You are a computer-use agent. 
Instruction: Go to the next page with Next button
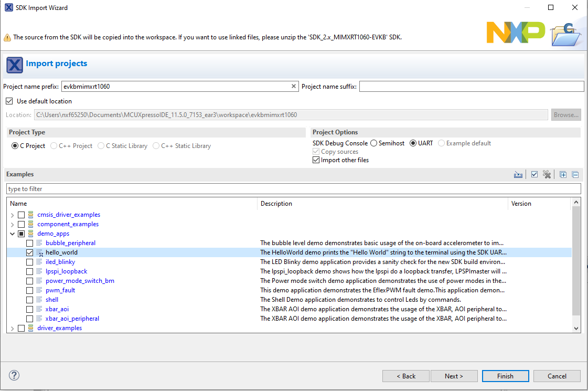(x=454, y=376)
